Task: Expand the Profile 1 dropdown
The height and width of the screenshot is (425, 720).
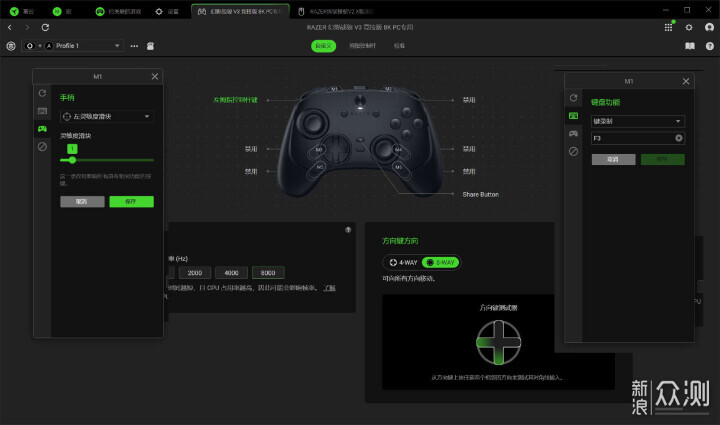Action: [x=72, y=45]
